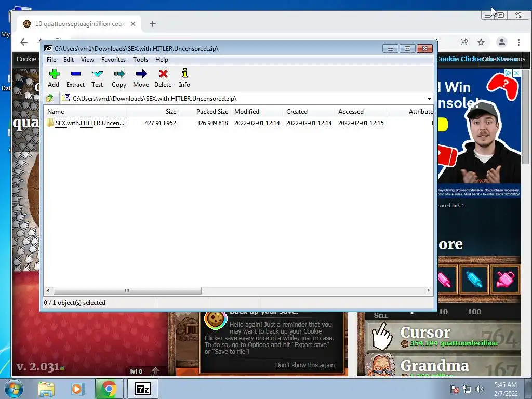Close the Chrome Cookie Clicker tab

coord(133,24)
